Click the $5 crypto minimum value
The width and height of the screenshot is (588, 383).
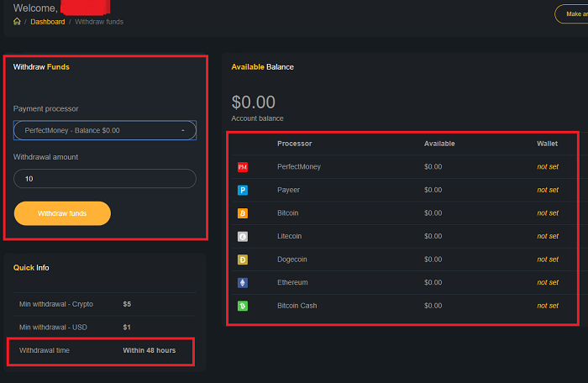click(127, 304)
